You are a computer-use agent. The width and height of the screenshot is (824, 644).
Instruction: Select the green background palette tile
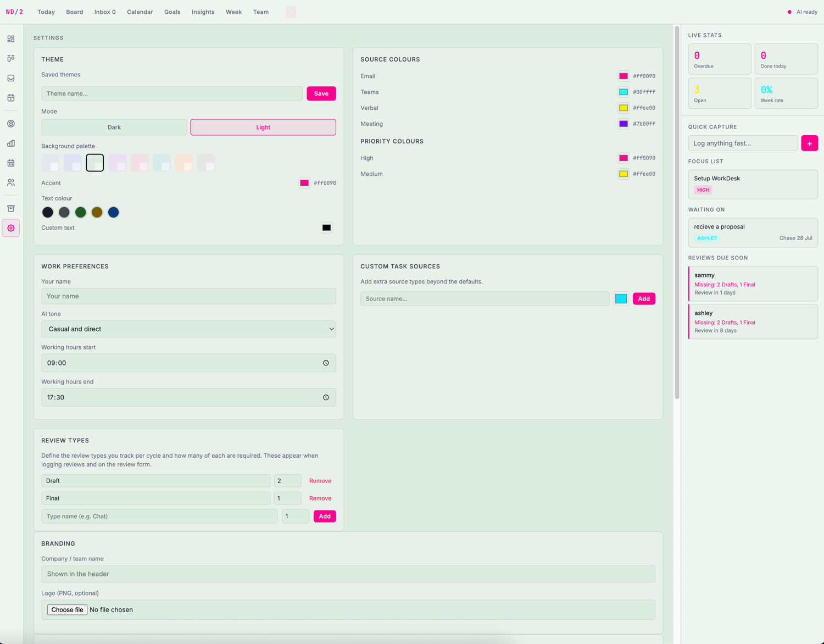coord(95,163)
